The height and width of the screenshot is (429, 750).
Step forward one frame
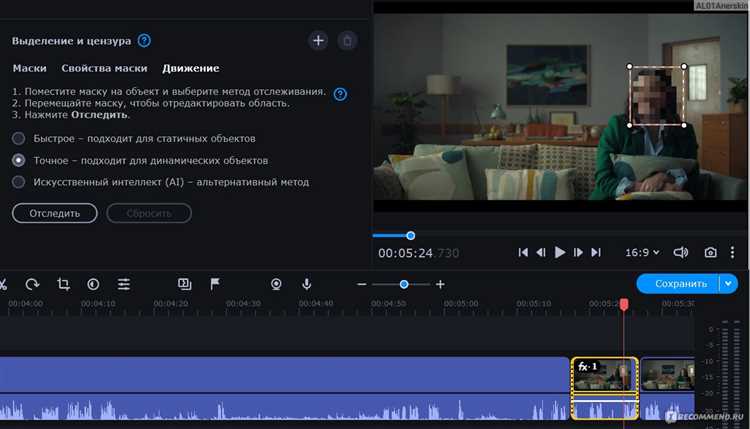click(x=578, y=253)
